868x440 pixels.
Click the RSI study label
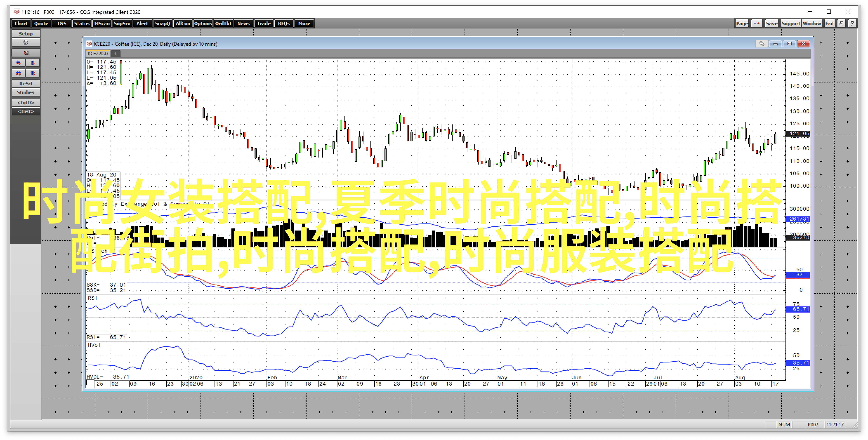92,298
